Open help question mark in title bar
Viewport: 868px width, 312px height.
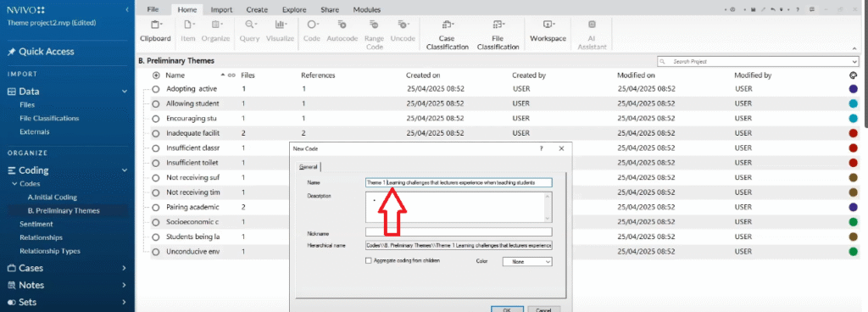798,9
